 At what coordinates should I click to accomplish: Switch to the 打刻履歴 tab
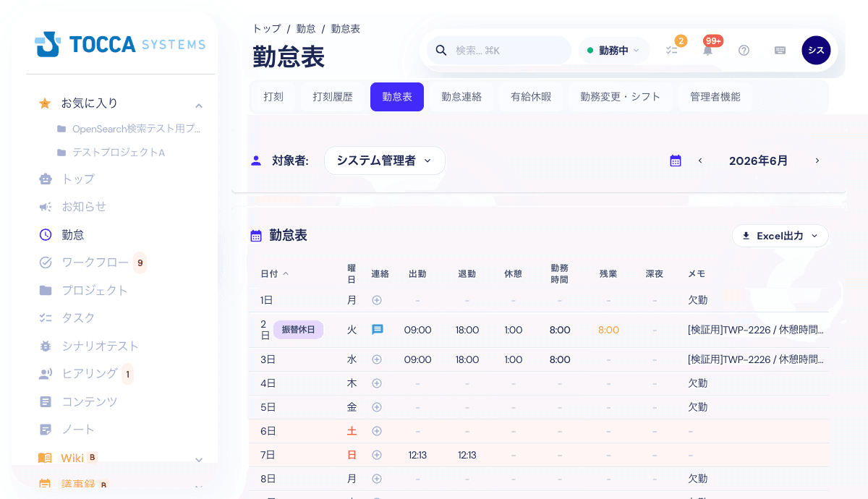click(333, 97)
